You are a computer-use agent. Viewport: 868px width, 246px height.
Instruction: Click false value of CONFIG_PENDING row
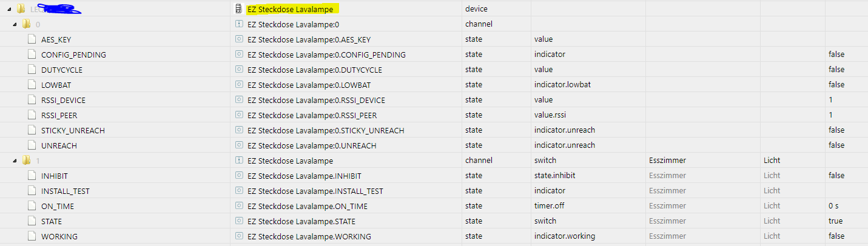pos(836,55)
